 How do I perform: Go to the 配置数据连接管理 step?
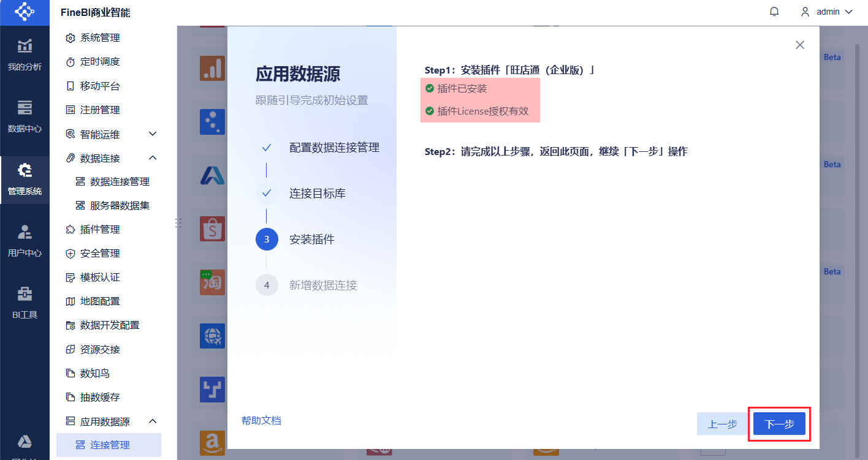tap(334, 148)
